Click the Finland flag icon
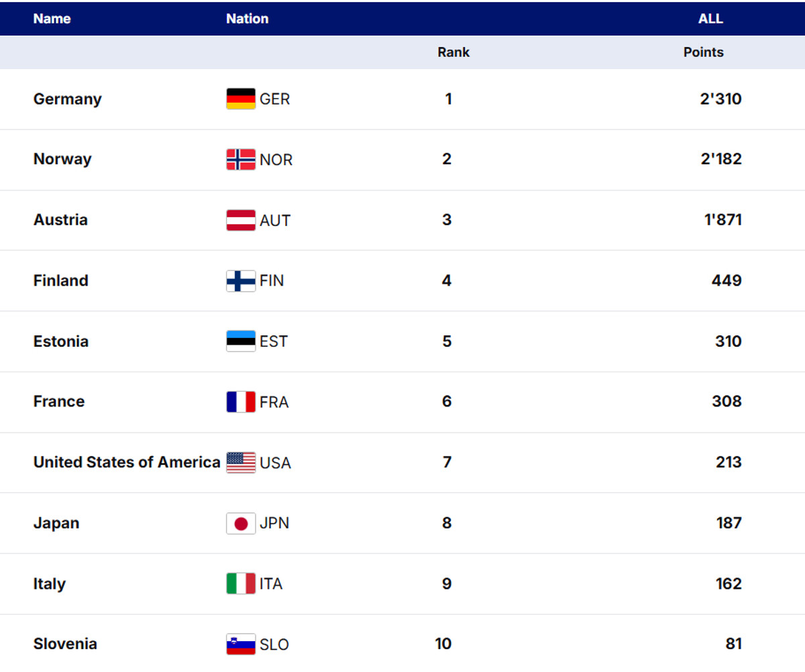The width and height of the screenshot is (805, 672). pos(241,281)
